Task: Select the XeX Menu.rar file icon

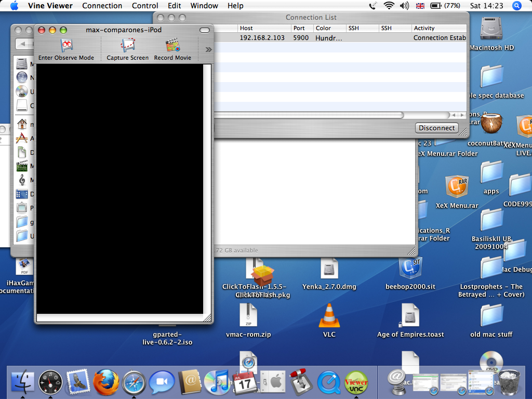Action: tap(457, 187)
